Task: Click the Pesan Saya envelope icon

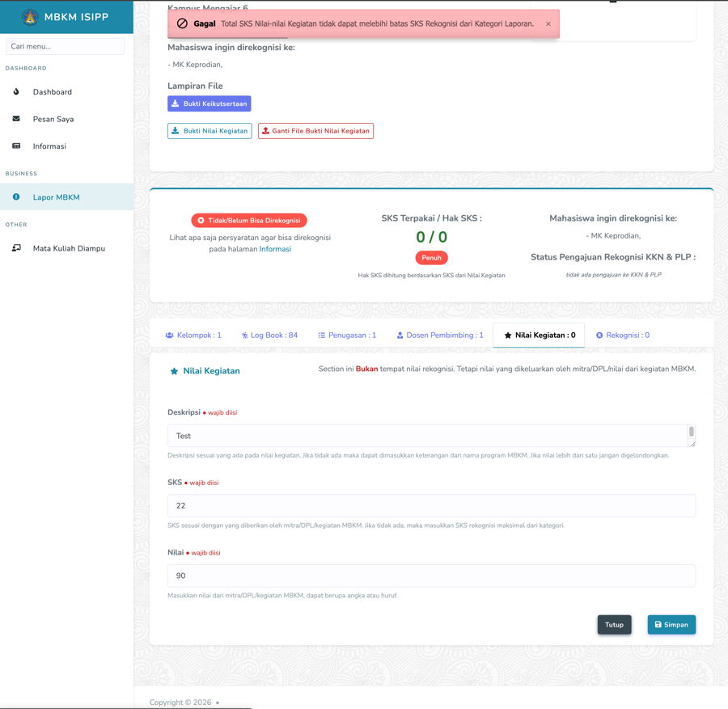Action: point(16,119)
